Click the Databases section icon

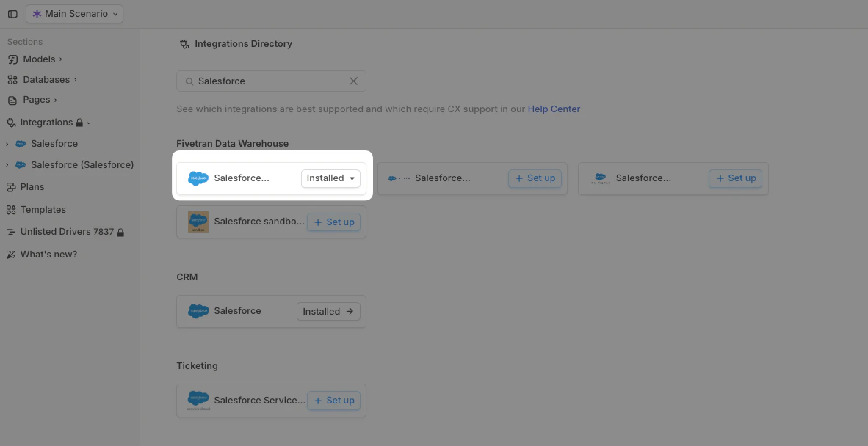[x=12, y=79]
